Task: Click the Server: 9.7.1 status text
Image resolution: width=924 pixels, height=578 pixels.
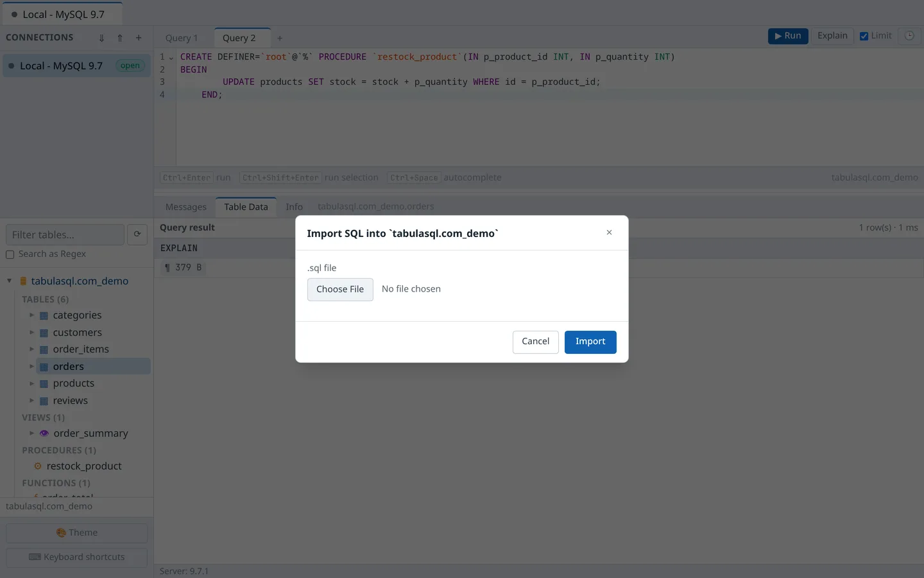Action: click(x=184, y=571)
